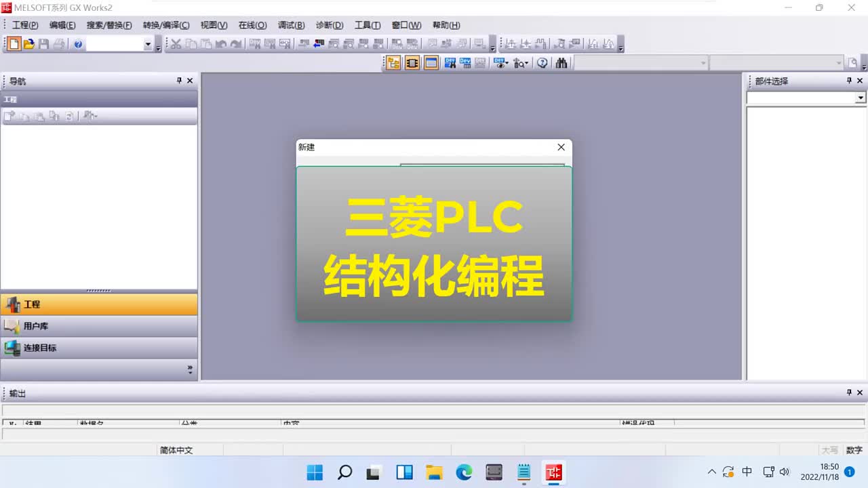
Task: Open the 工程(P) menu
Action: [25, 25]
